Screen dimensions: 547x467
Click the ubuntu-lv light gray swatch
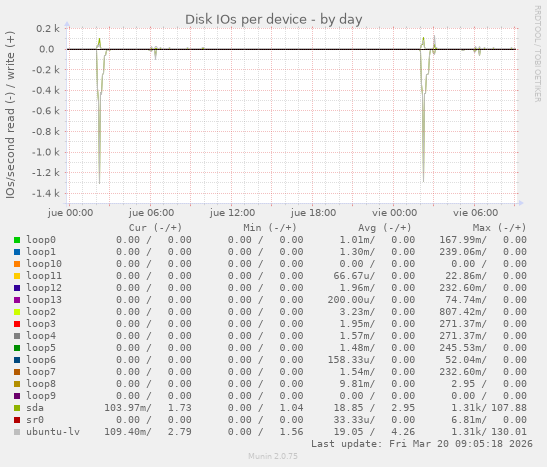(x=17, y=432)
